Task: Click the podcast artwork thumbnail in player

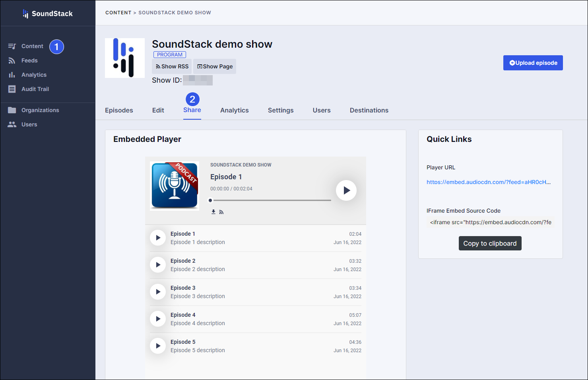Action: coord(175,186)
